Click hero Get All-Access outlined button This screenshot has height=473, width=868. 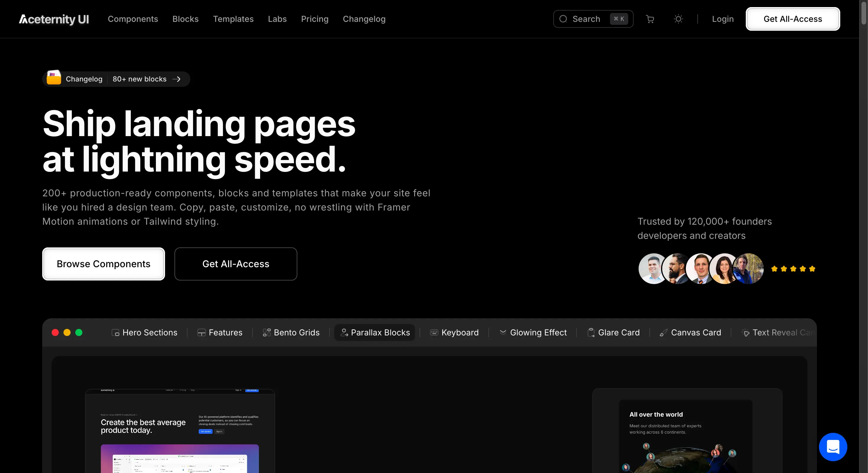point(236,264)
